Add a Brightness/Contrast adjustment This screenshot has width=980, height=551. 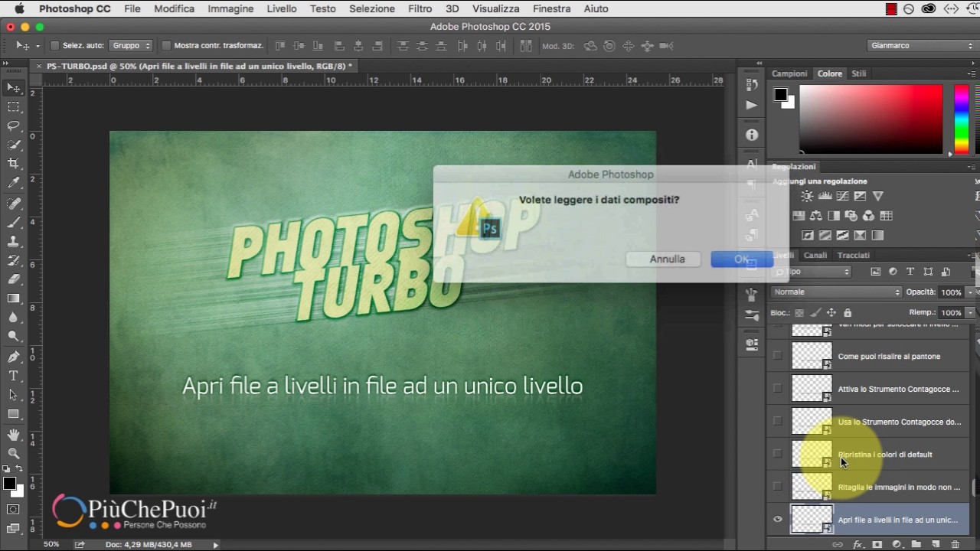tap(807, 197)
